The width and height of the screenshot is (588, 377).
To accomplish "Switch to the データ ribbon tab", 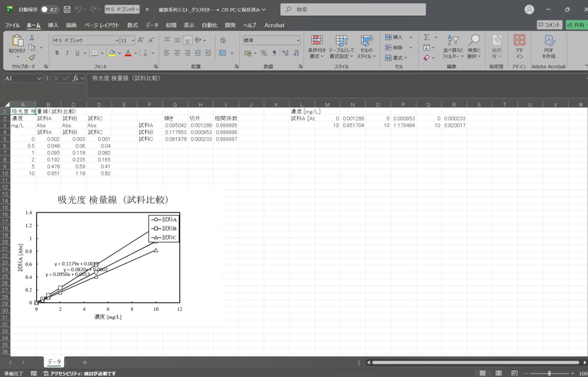I will click(152, 25).
